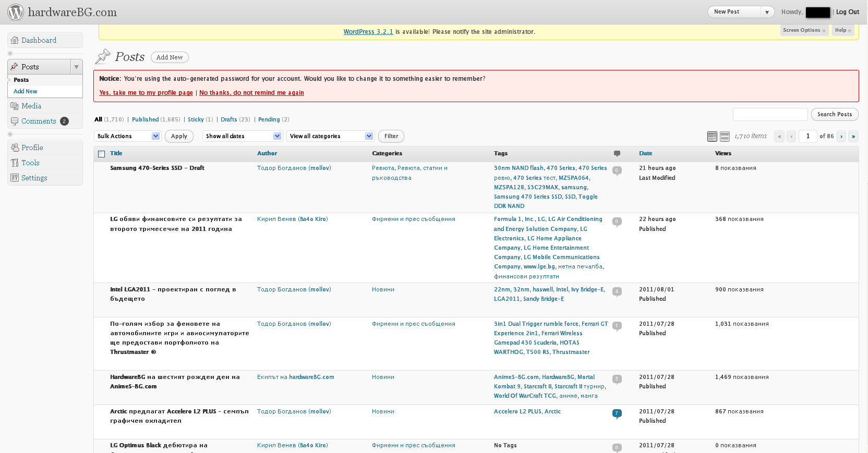Click the WordPress logo icon
This screenshot has height=453, width=868.
coord(16,12)
